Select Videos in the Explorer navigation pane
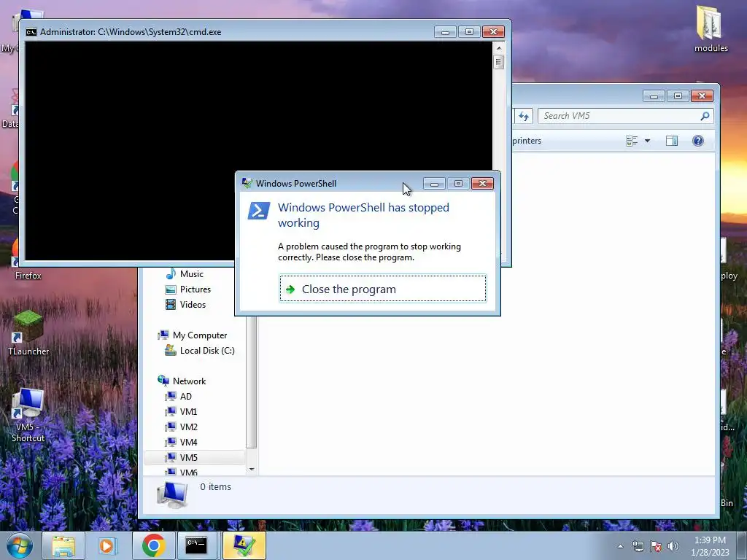This screenshot has height=560, width=747. (193, 304)
